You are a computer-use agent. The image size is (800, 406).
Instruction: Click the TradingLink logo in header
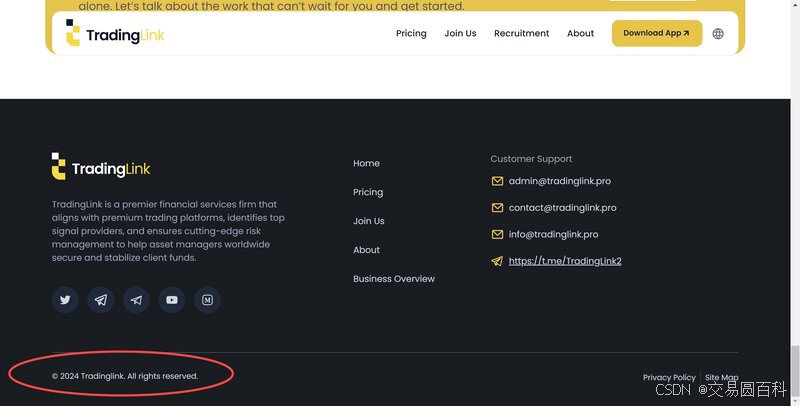(x=115, y=33)
